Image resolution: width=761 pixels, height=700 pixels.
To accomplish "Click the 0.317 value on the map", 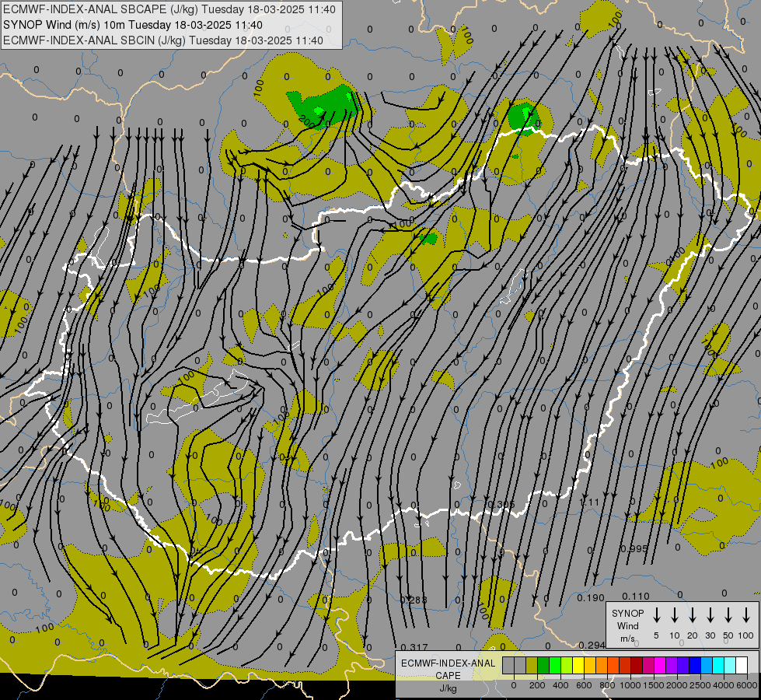I will click(x=414, y=647).
